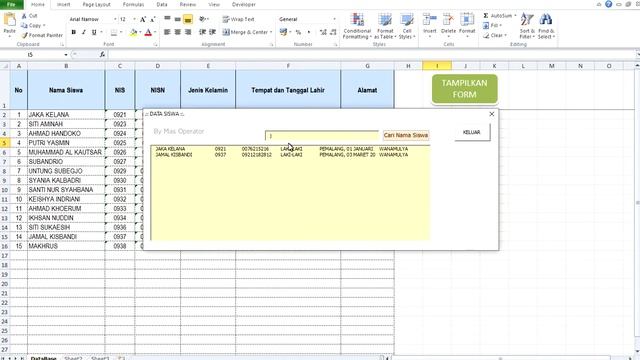The width and height of the screenshot is (640, 360).
Task: Switch to the Developer tab
Action: pos(244,4)
